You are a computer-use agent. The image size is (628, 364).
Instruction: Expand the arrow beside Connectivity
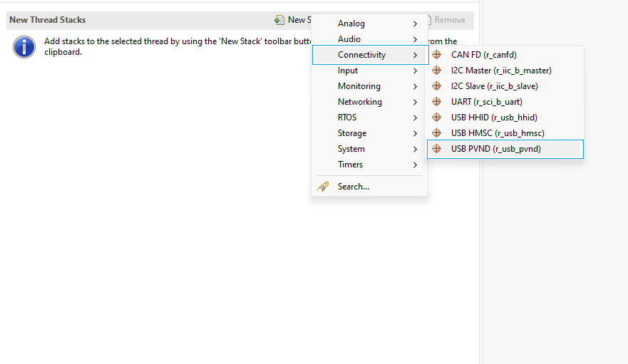tap(415, 55)
